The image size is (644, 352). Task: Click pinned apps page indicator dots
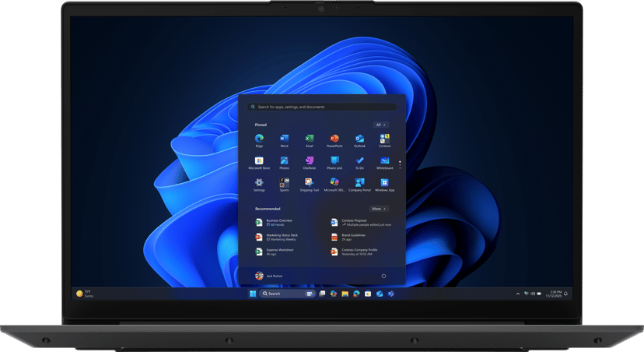pos(400,164)
